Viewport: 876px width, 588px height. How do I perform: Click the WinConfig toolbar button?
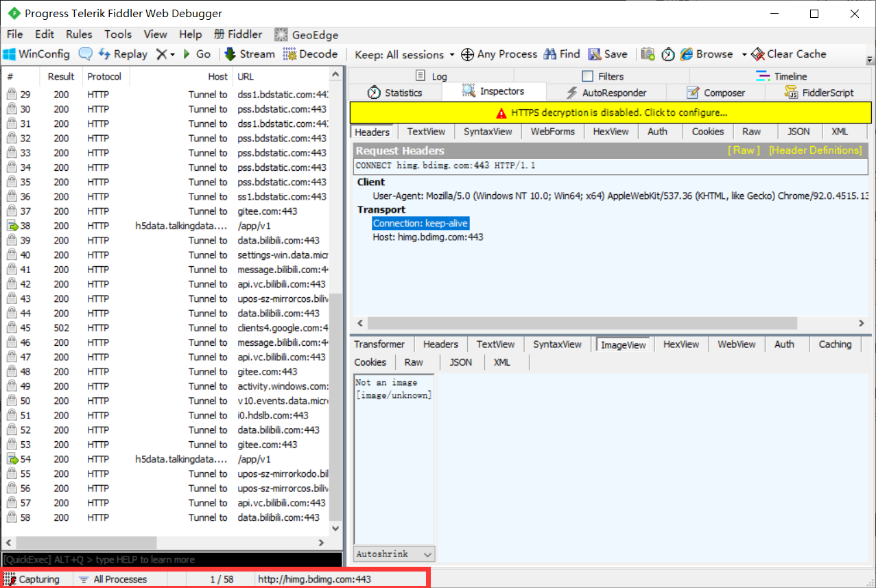(x=36, y=54)
